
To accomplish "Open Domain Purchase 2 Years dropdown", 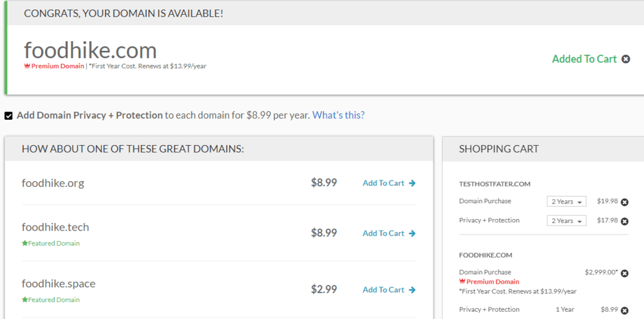I will pyautogui.click(x=566, y=202).
